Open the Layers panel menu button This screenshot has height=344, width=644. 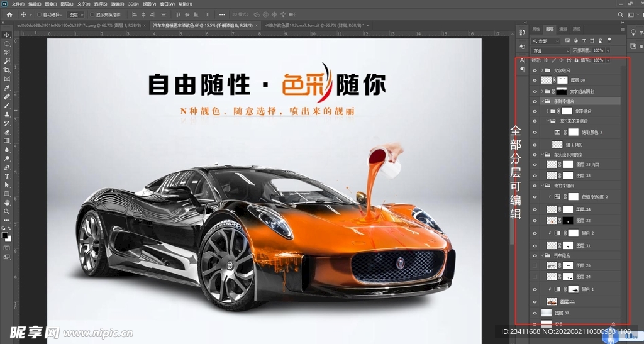(x=622, y=29)
